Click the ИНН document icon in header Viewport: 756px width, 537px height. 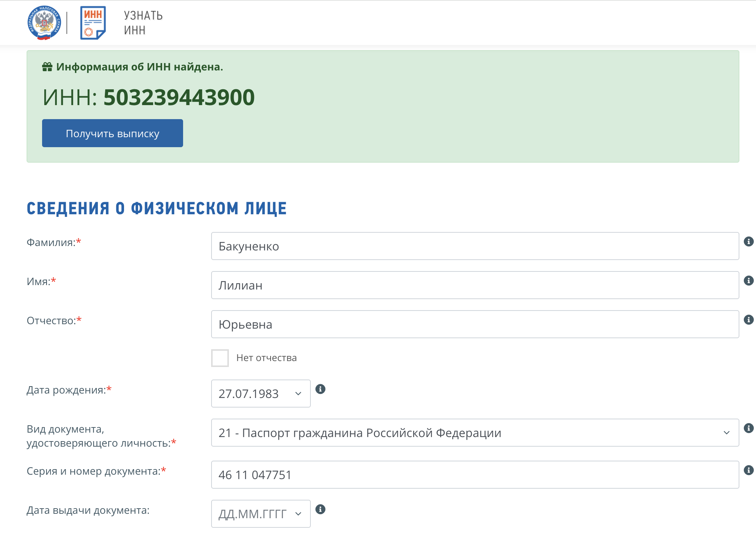pos(93,23)
